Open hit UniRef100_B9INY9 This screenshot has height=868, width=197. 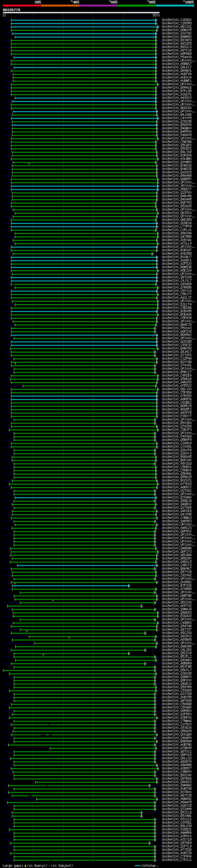(176, 40)
